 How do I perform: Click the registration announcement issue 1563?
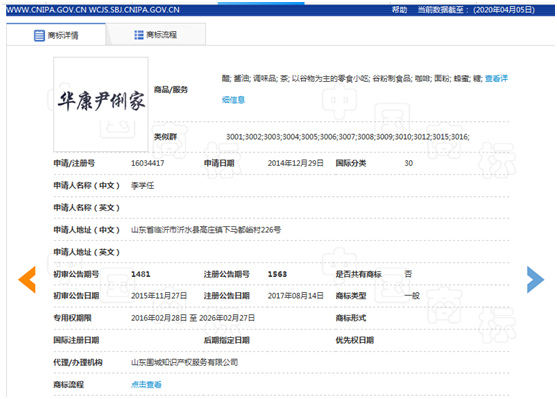(x=277, y=274)
